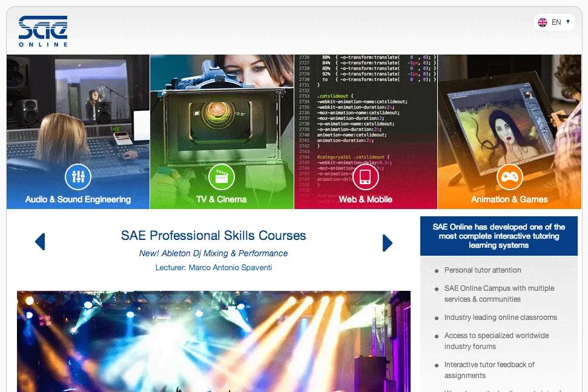Click Industry leading online classrooms item
Viewport: 588px width, 392px height.
pyautogui.click(x=501, y=317)
